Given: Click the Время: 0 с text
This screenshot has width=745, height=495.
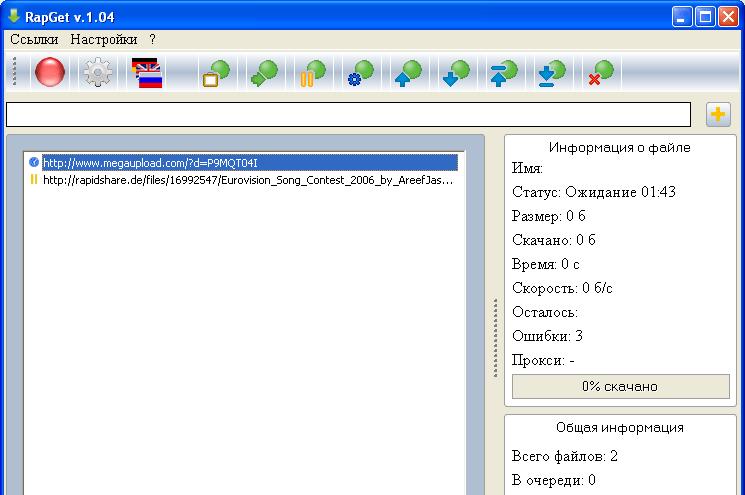Looking at the screenshot, I should point(546,264).
